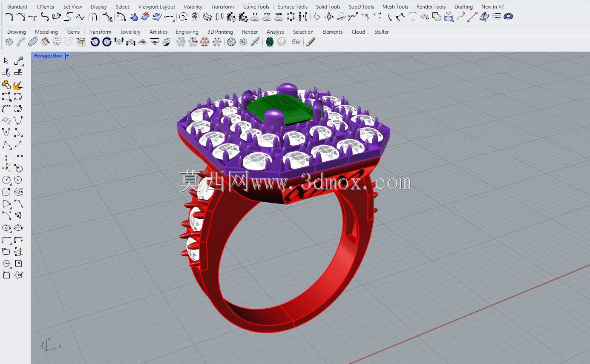Click the Blend Curves S-shaped icon
The width and height of the screenshot is (590, 364).
point(45,17)
